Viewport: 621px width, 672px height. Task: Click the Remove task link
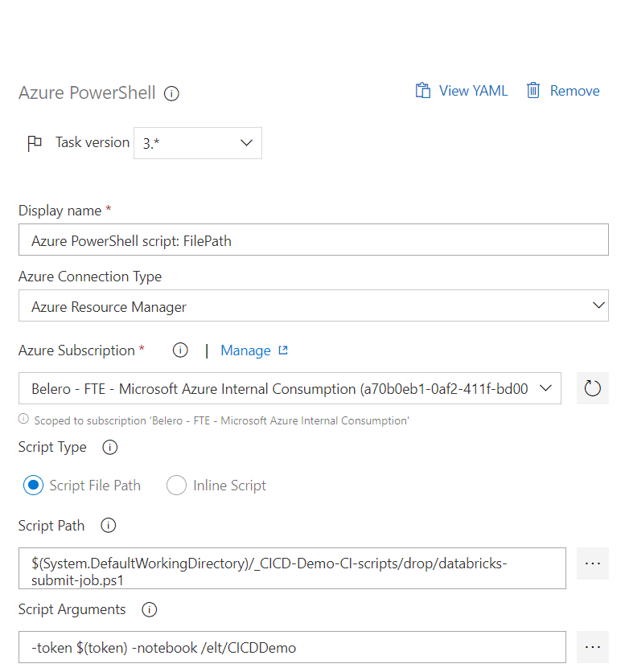(x=574, y=91)
